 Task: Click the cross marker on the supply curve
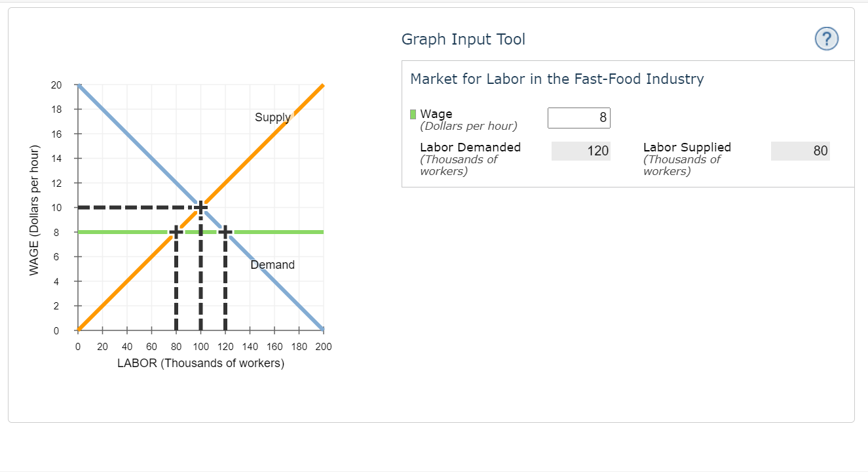point(176,231)
